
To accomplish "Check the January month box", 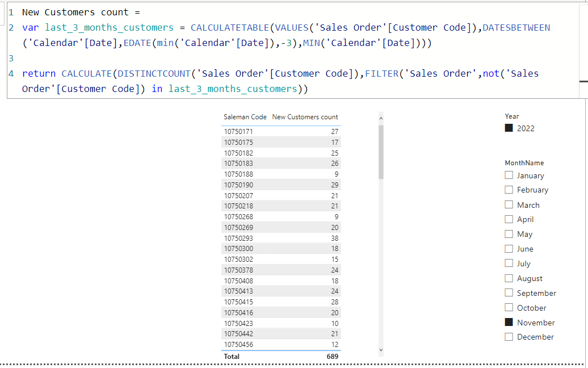I will point(509,175).
